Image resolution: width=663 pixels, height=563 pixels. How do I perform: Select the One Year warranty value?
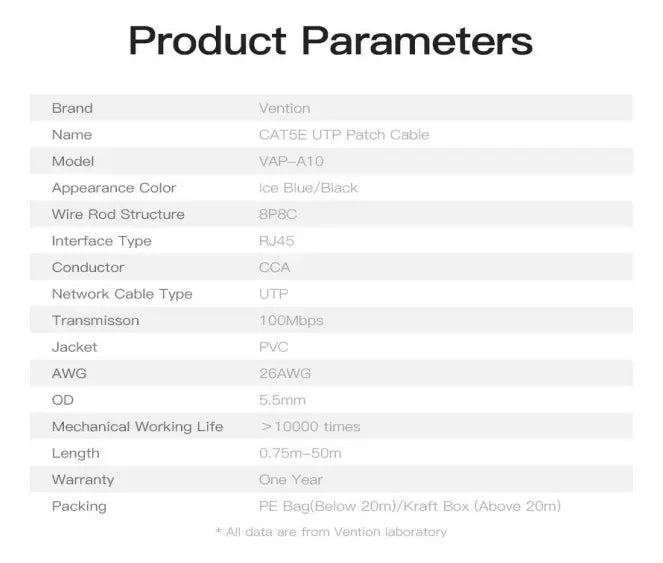pos(290,480)
